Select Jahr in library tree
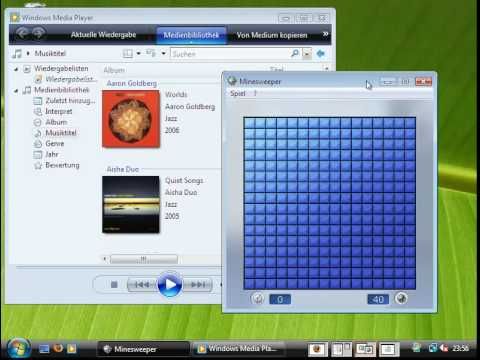The image size is (480, 360). [52, 154]
